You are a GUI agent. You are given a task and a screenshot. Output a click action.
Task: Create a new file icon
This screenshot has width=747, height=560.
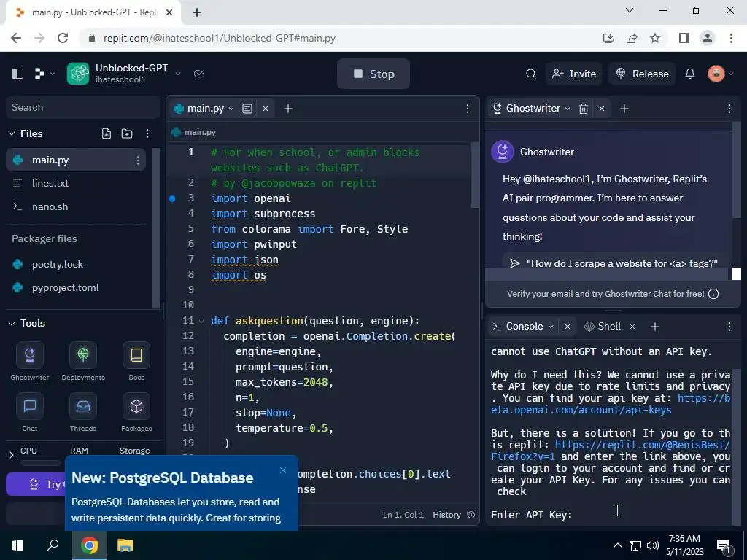pos(107,133)
